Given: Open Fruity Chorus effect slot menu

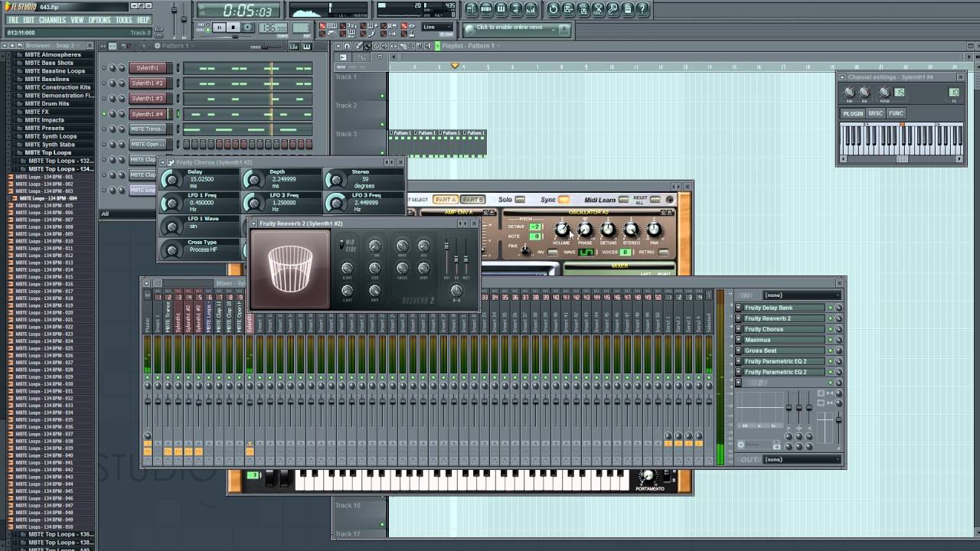Looking at the screenshot, I should click(739, 329).
